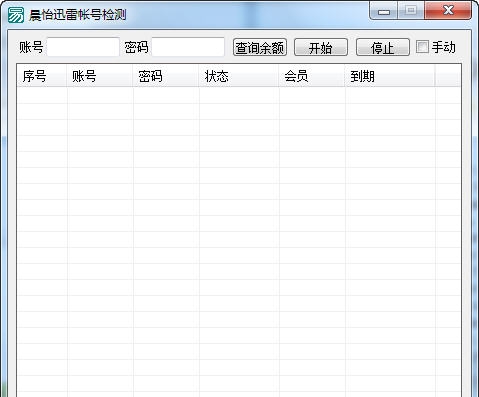The width and height of the screenshot is (479, 397).
Task: Click the green app icon in title bar
Action: [x=16, y=15]
